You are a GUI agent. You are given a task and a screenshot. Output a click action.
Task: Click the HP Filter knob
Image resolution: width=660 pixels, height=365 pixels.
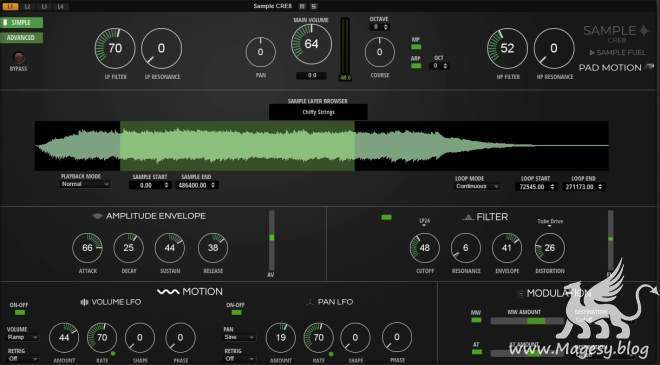tap(507, 48)
